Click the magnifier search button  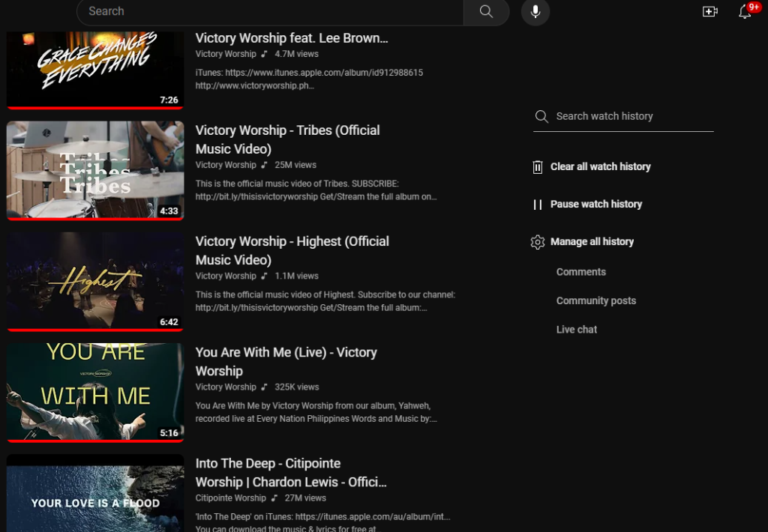click(x=486, y=11)
